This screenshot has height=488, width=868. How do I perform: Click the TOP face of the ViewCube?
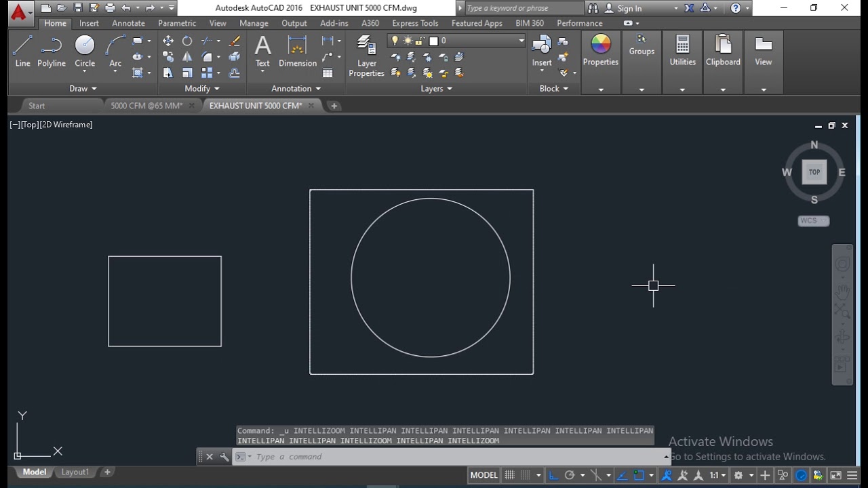pyautogui.click(x=814, y=172)
